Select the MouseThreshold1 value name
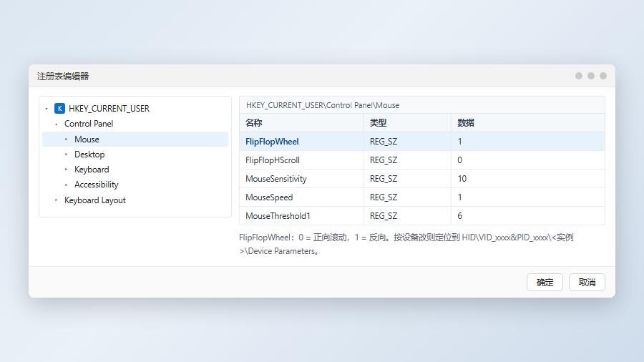Screen dimensions: 644x362 pyautogui.click(x=278, y=216)
